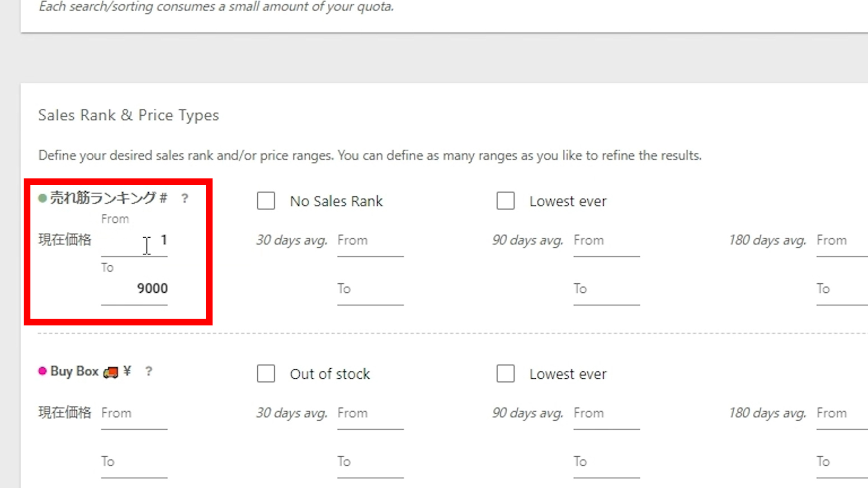This screenshot has width=868, height=488.
Task: Check the Out of stock checkbox
Action: (x=266, y=374)
